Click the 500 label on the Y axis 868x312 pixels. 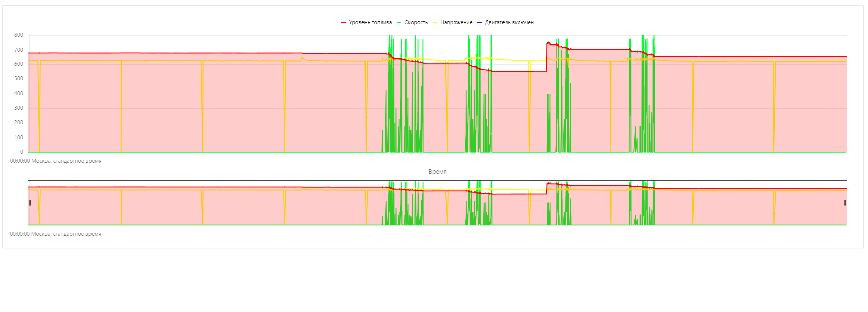pos(19,79)
